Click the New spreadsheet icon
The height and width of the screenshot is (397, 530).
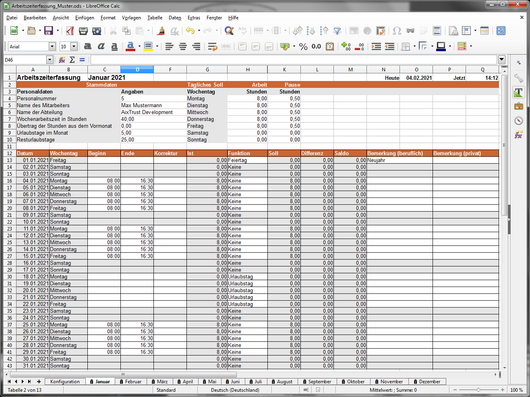tap(14, 31)
